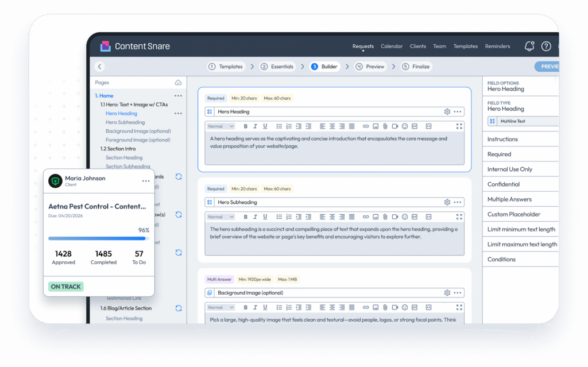The width and height of the screenshot is (588, 367).
Task: Insert link in Hero Heading editor
Action: 366,126
